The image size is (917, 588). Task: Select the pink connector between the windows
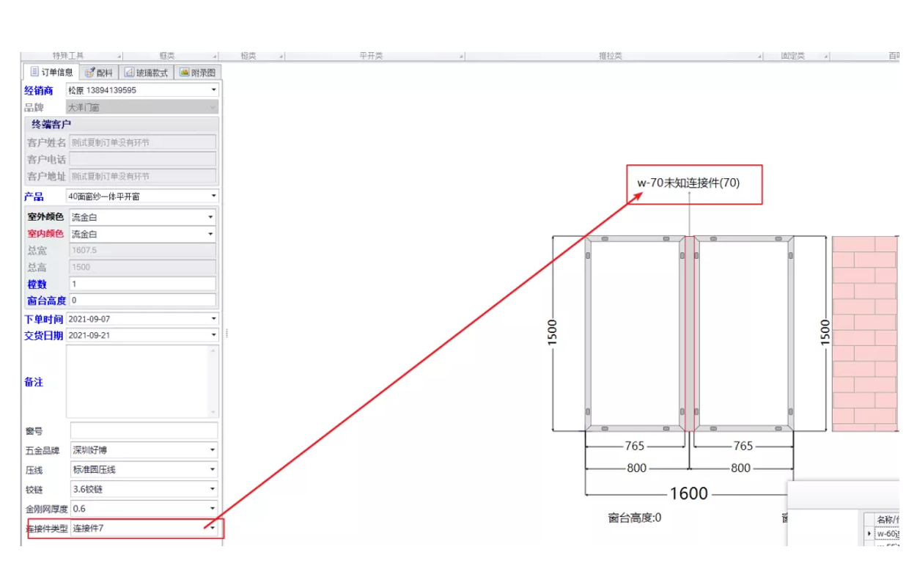coord(689,334)
